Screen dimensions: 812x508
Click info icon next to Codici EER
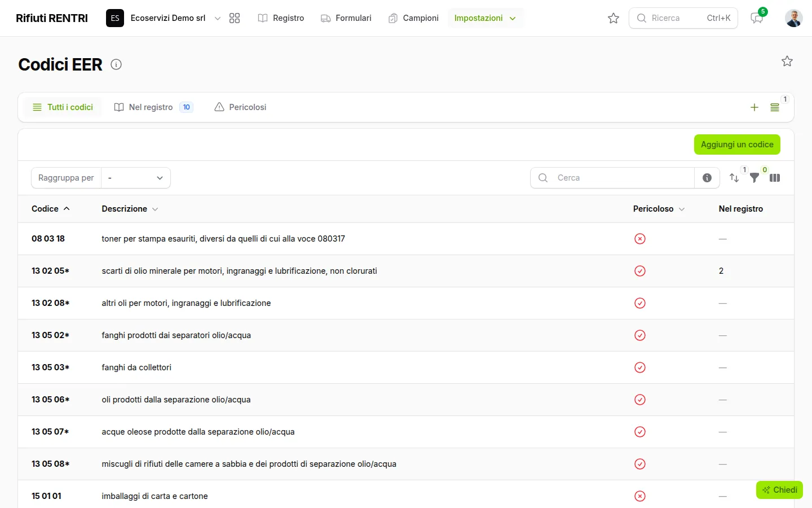(116, 64)
